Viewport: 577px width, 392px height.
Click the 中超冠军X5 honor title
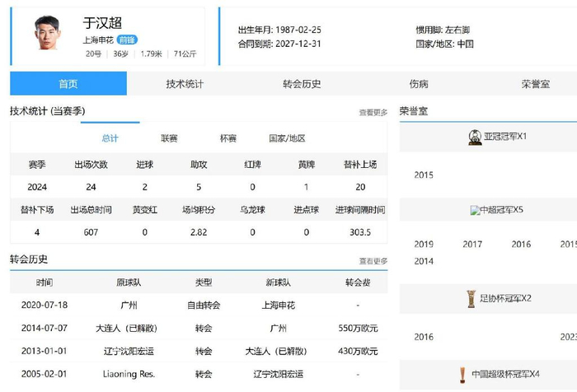coord(501,210)
